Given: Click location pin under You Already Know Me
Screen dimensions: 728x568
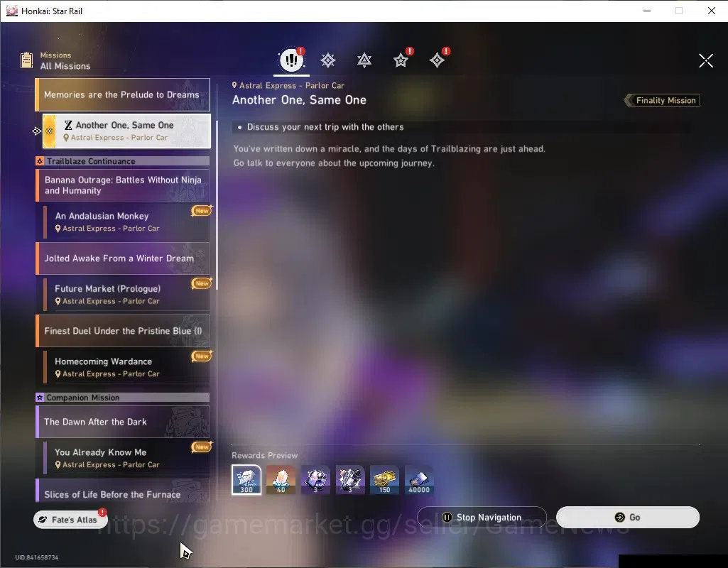Looking at the screenshot, I should click(58, 464).
